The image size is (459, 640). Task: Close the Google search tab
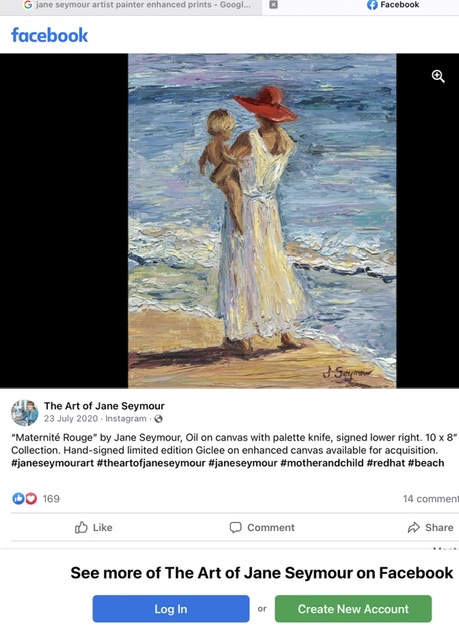point(274,5)
